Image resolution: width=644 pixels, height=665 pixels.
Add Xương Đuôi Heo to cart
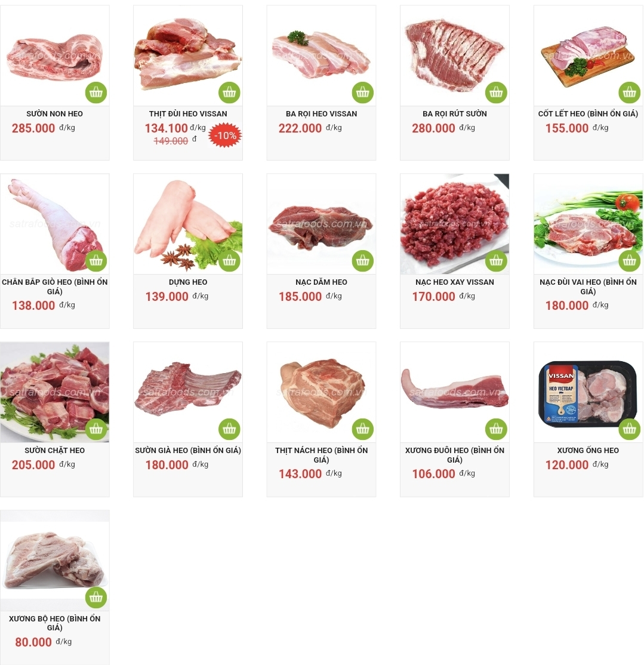[x=496, y=429]
